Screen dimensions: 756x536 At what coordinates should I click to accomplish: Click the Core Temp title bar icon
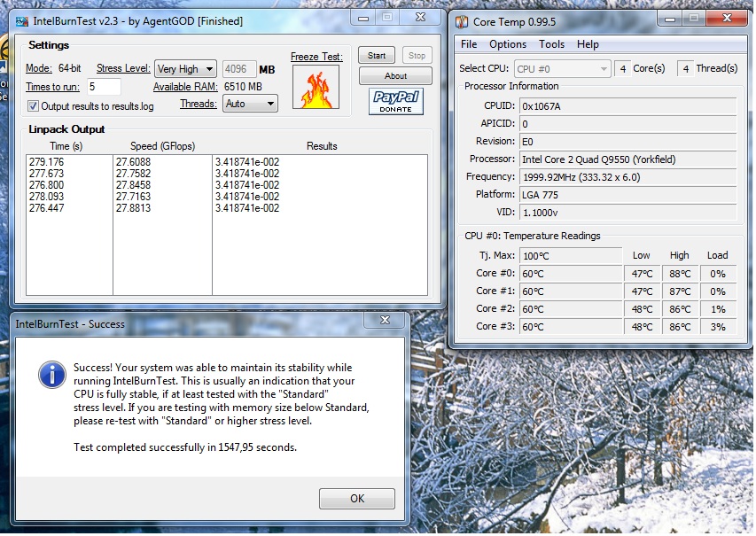(462, 21)
